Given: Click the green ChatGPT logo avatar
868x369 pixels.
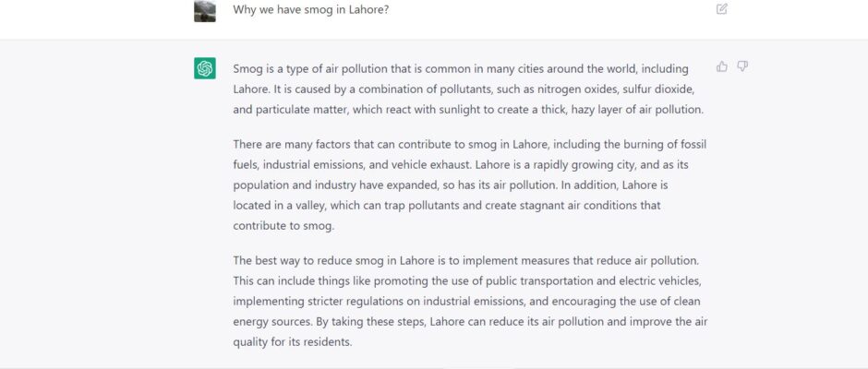Looking at the screenshot, I should [205, 68].
